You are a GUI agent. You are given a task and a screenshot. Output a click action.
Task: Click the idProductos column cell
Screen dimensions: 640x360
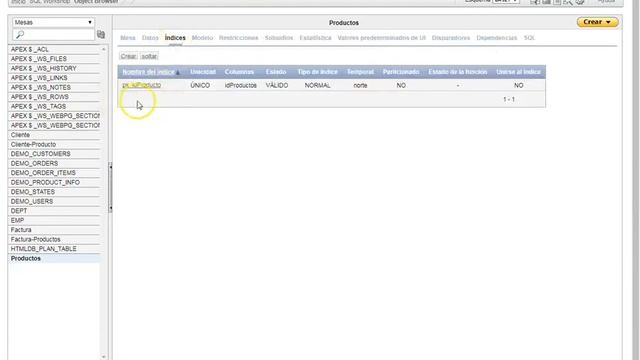(241, 85)
